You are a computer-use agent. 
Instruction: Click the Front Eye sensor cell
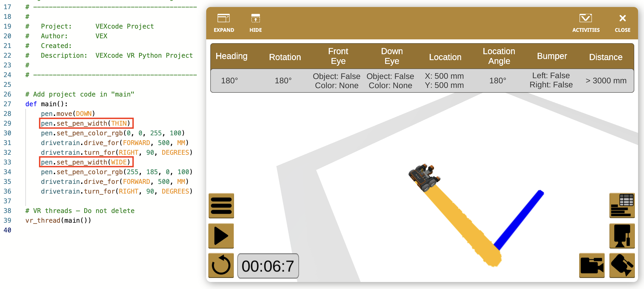(x=337, y=81)
